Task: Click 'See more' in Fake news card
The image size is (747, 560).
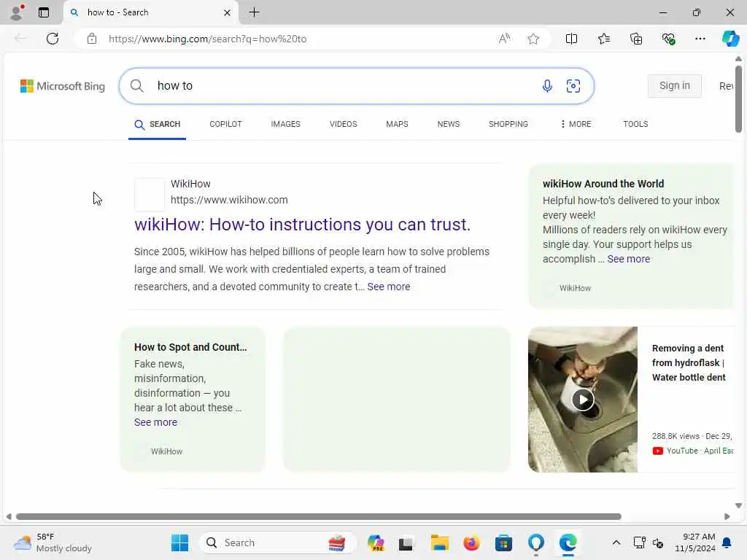Action: point(156,422)
